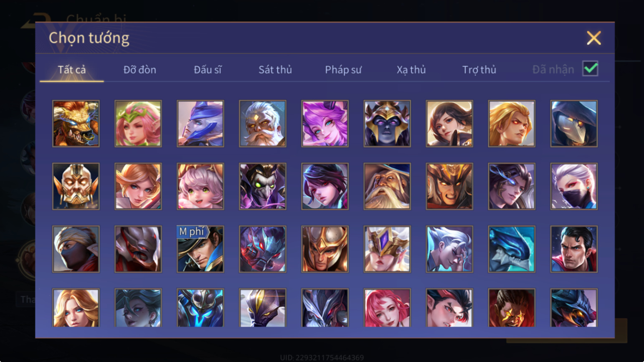The image size is (644, 362).
Task: Close the 'Chọn tướng' dialog
Action: click(x=593, y=38)
